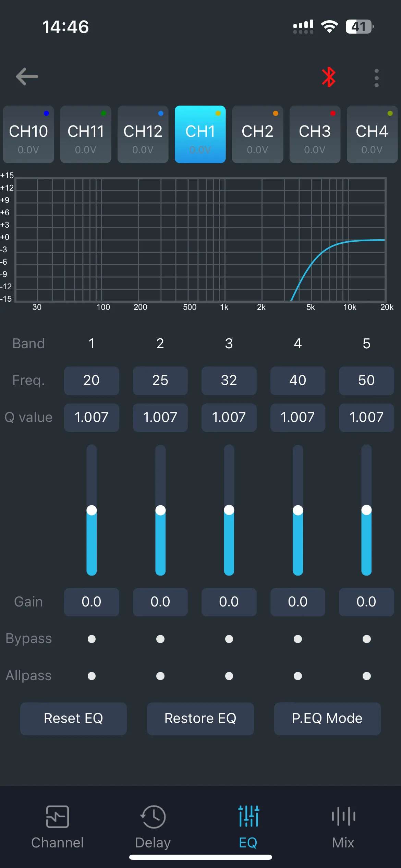This screenshot has height=868, width=401.
Task: Edit band 2 gain value field
Action: click(x=160, y=602)
